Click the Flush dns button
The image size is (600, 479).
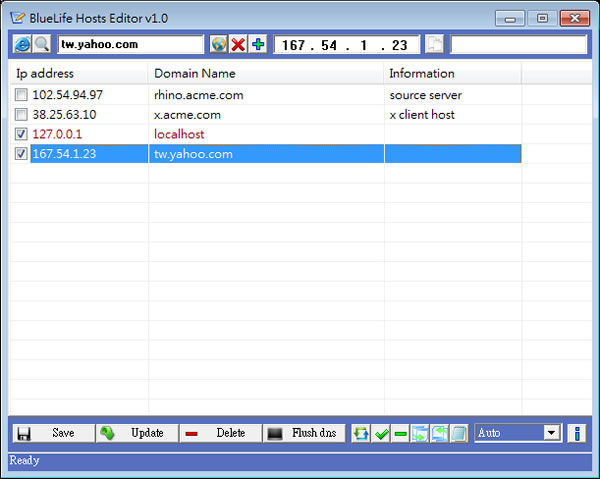[304, 433]
